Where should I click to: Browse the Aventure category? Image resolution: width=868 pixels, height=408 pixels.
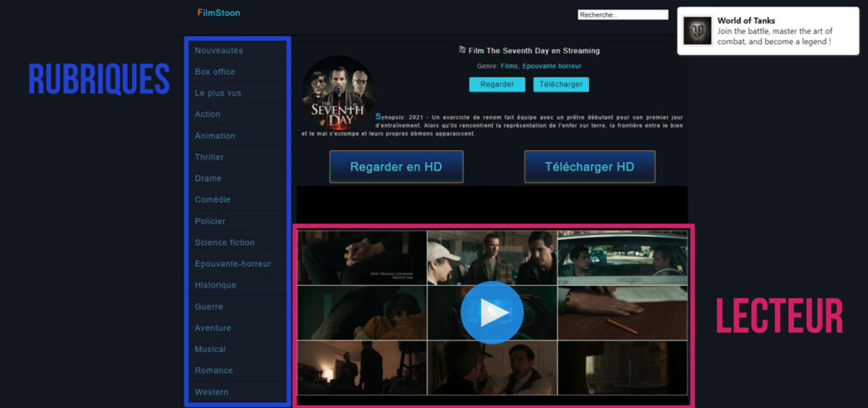213,327
